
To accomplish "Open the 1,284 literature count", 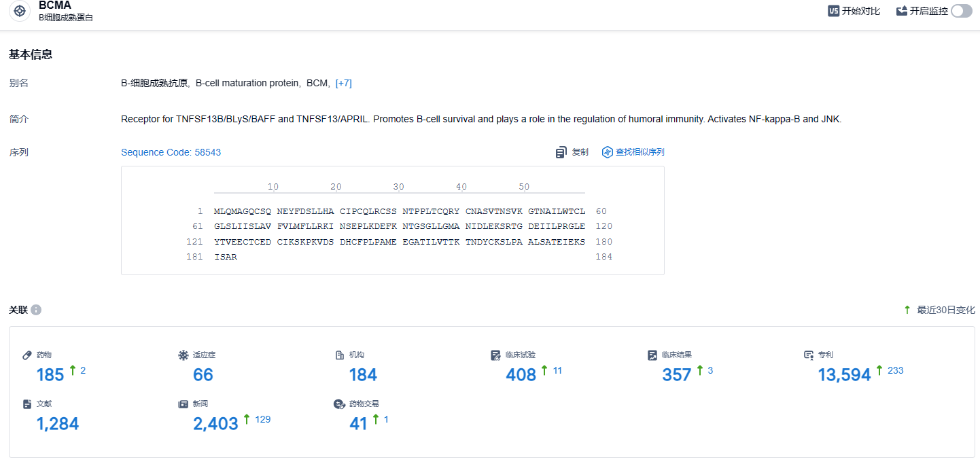I will 58,423.
